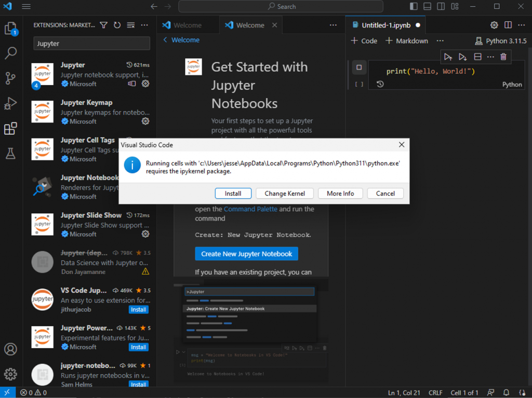Clear extensions search results icon
This screenshot has height=398, width=532.
(131, 25)
